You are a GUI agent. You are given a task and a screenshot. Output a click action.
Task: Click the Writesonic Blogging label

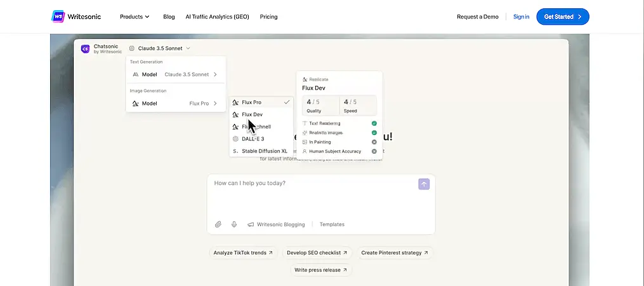(281, 225)
